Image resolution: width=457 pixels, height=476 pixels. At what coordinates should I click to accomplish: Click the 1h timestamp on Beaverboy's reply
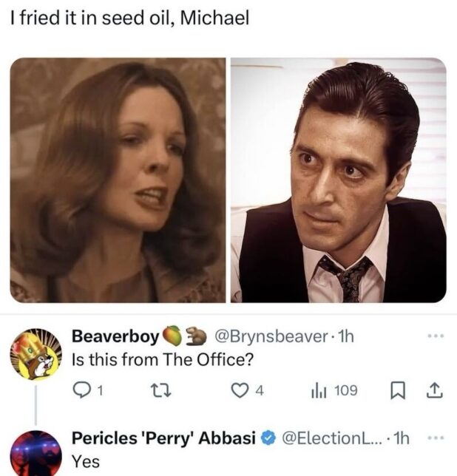[x=344, y=336]
